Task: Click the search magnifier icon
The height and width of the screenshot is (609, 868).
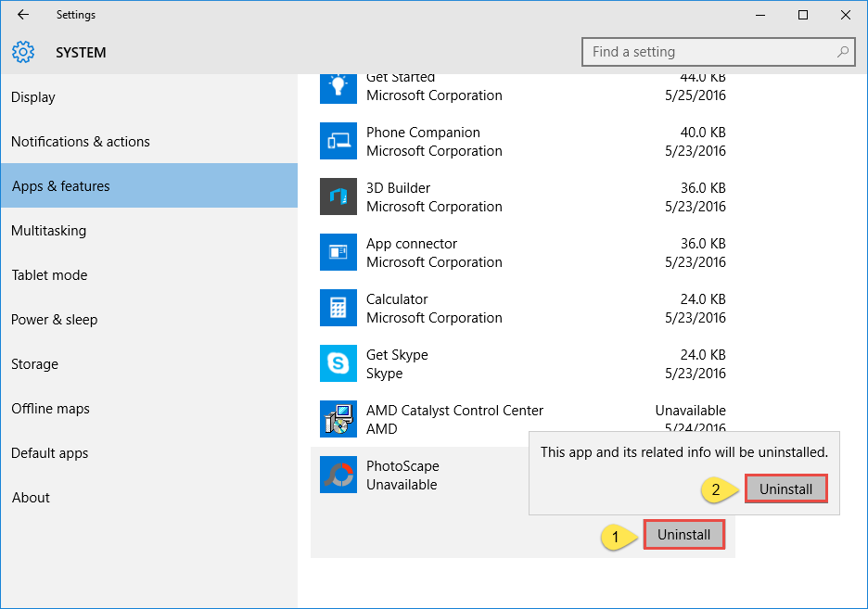Action: [x=843, y=52]
